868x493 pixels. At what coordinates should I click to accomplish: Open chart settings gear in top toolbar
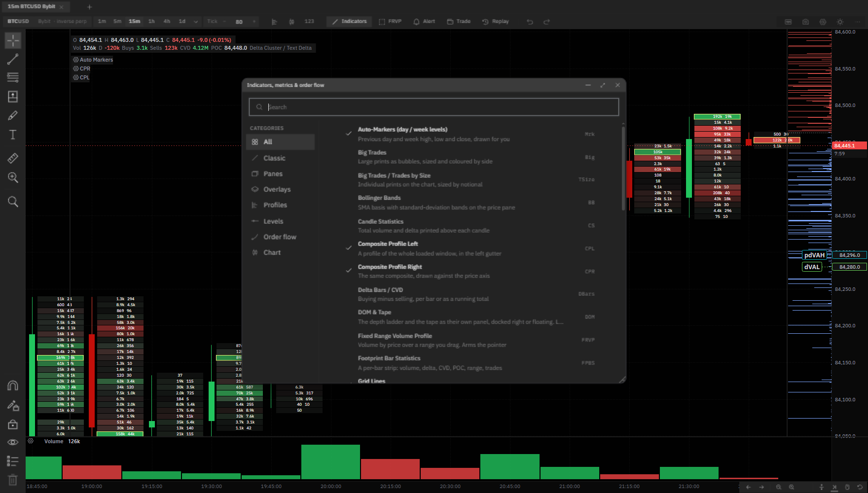tap(823, 22)
